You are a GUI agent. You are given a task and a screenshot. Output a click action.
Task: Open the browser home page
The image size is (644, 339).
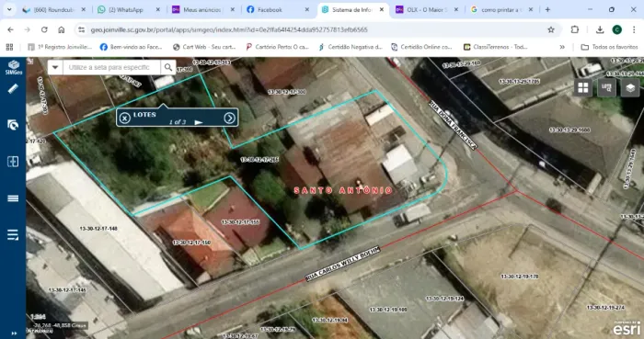coord(62,29)
